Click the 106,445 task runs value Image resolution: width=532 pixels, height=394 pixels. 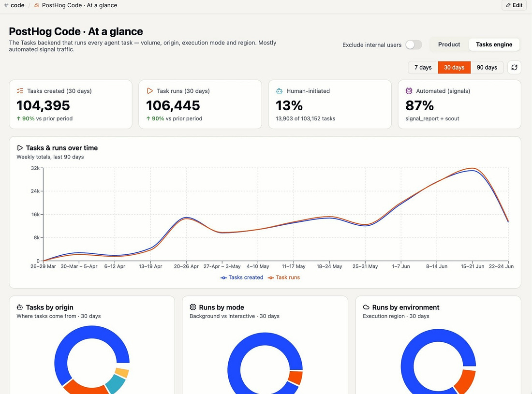[x=173, y=105]
